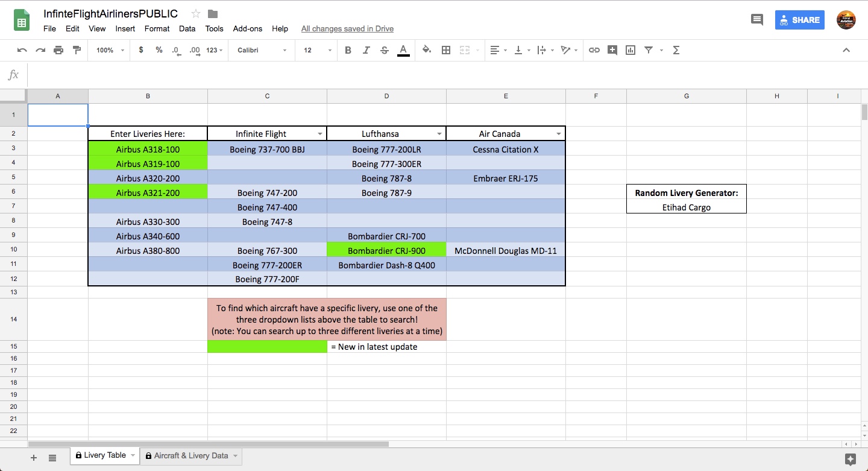Insert a link
Image resolution: width=868 pixels, height=471 pixels.
594,50
